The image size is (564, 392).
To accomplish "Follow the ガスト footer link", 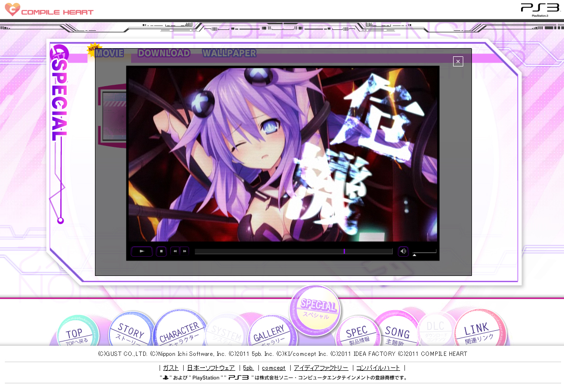I will click(171, 368).
